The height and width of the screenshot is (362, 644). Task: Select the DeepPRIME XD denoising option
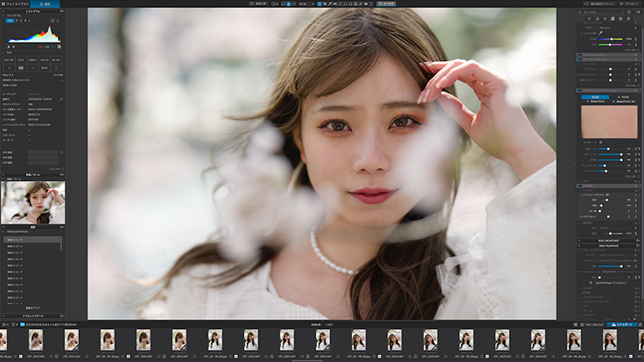click(624, 101)
